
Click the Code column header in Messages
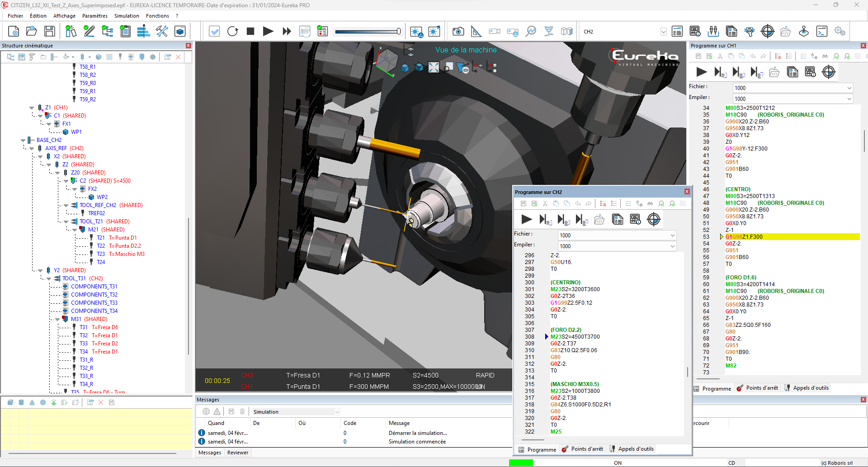[350, 423]
